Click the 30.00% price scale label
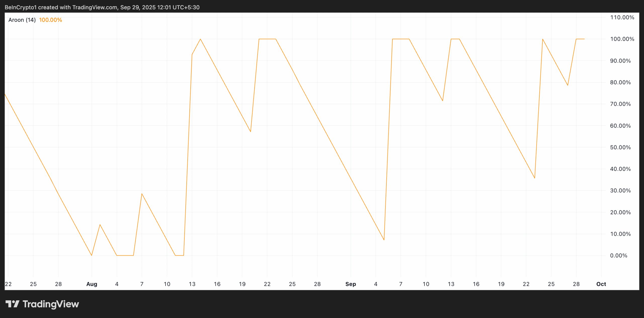The image size is (644, 318). pos(620,191)
